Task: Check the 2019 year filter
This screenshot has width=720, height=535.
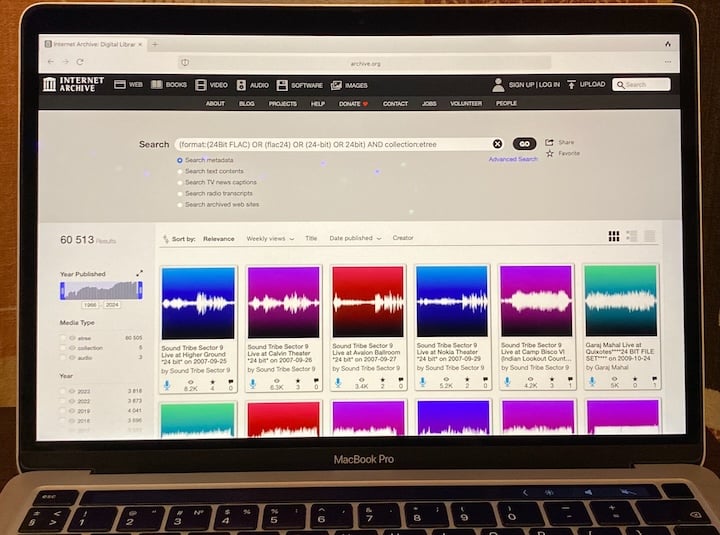Action: (x=63, y=411)
